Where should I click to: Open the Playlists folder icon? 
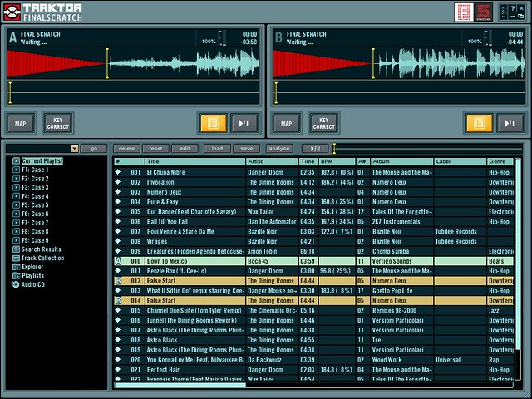tap(17, 275)
